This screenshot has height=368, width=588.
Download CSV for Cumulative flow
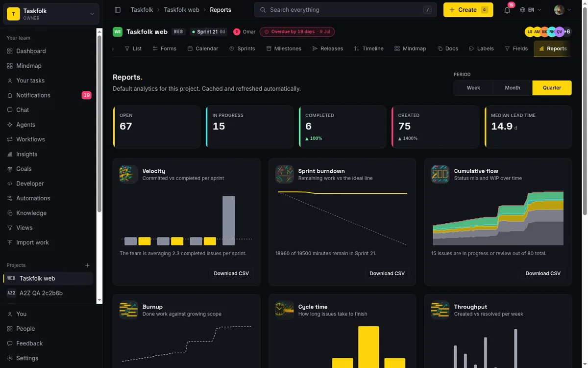click(543, 273)
